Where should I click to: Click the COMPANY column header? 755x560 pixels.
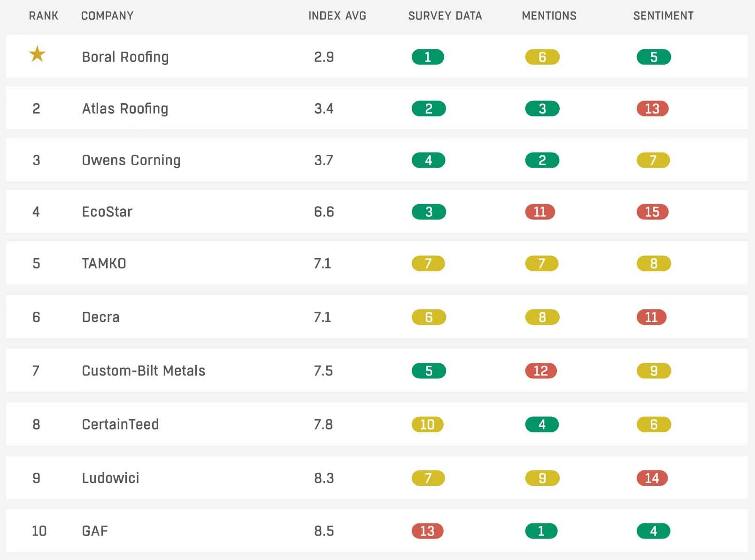pos(108,16)
